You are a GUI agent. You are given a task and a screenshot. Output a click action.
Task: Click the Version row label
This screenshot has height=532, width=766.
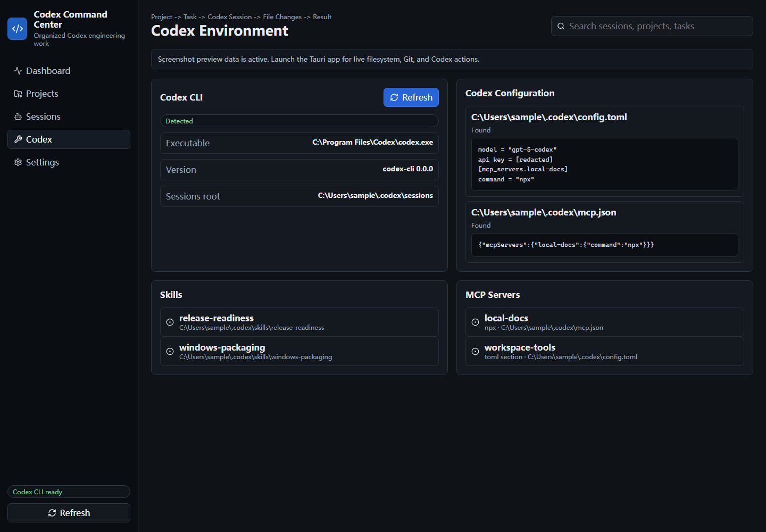point(181,170)
